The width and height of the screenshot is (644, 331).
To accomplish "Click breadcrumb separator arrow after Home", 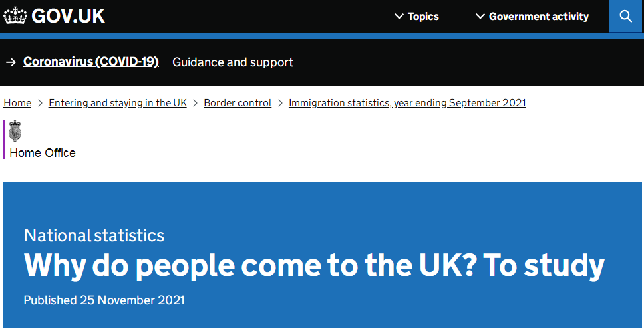I will (40, 103).
